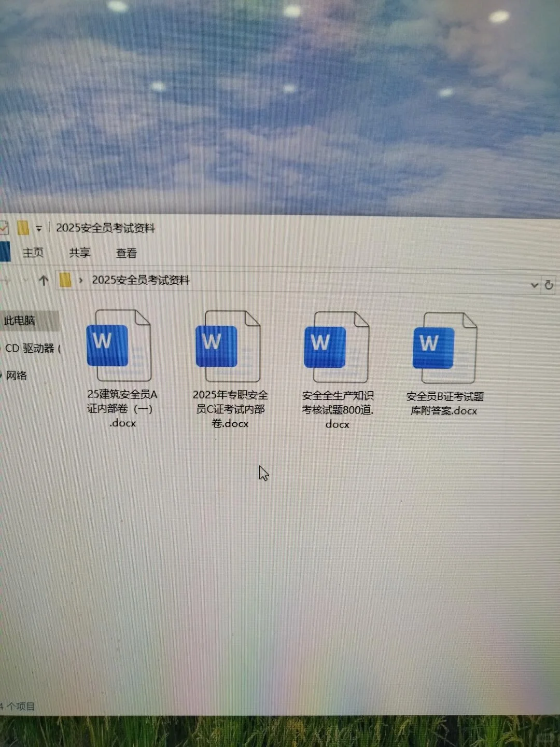The height and width of the screenshot is (747, 560).
Task: Click the up arrow to parent folder
Action: (x=44, y=280)
